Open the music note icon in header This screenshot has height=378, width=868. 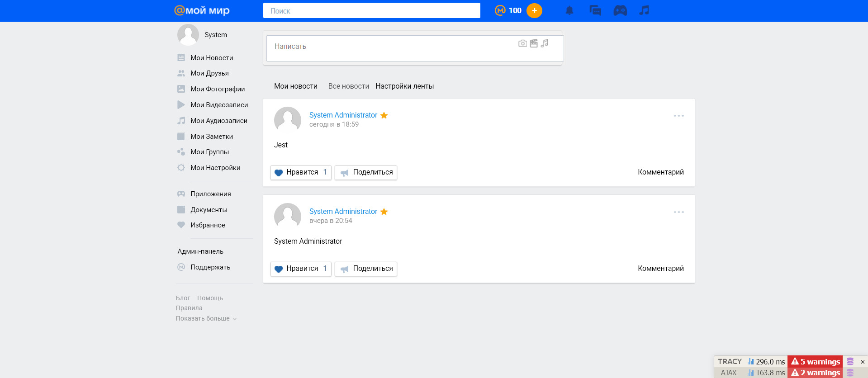coord(644,10)
